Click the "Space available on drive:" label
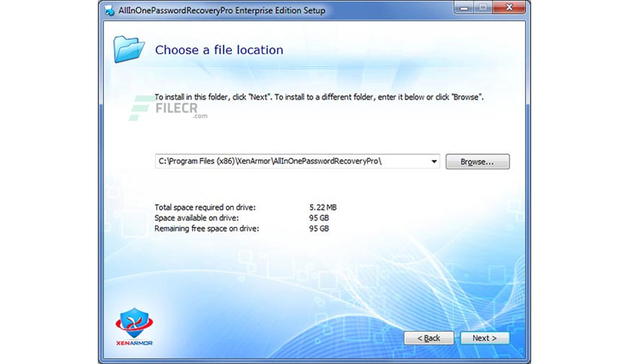Viewport: 629px width, 364px height. point(196,217)
